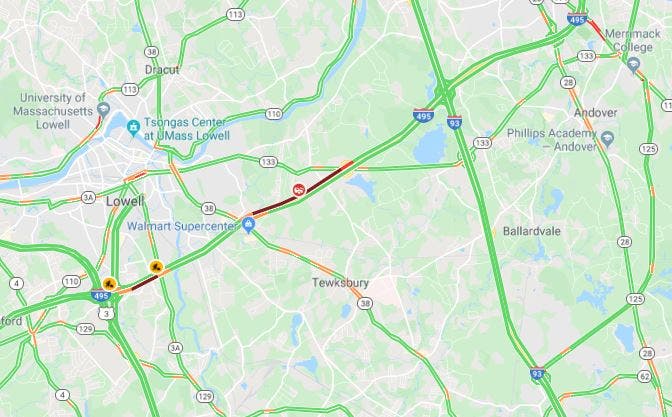Click the Route 110 shield along the river

(x=274, y=114)
